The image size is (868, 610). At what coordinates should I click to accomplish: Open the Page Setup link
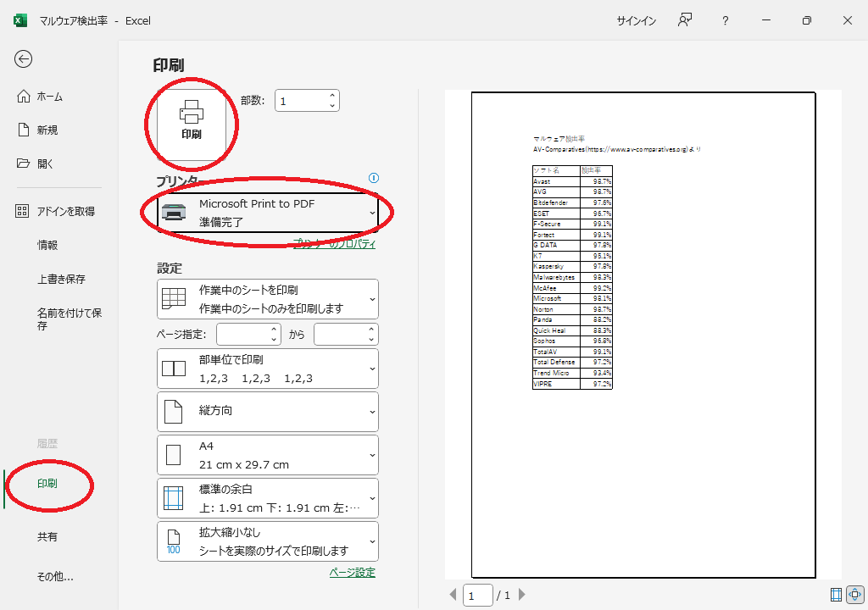[x=352, y=573]
